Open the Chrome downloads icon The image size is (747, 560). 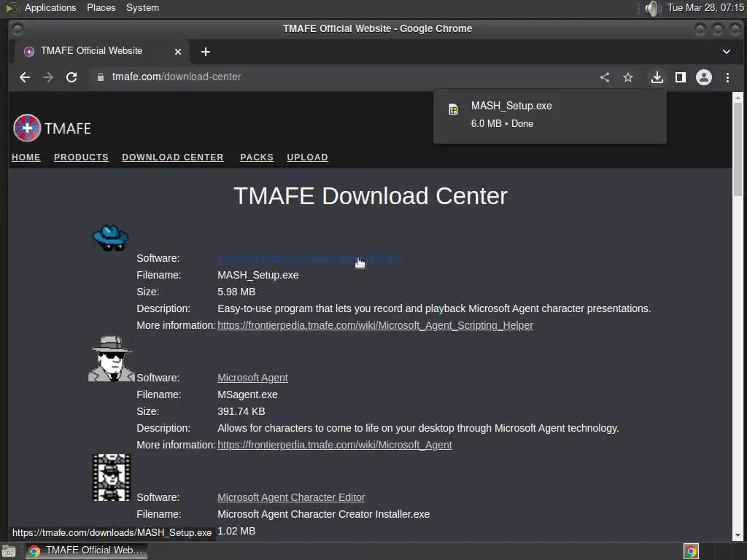[657, 77]
